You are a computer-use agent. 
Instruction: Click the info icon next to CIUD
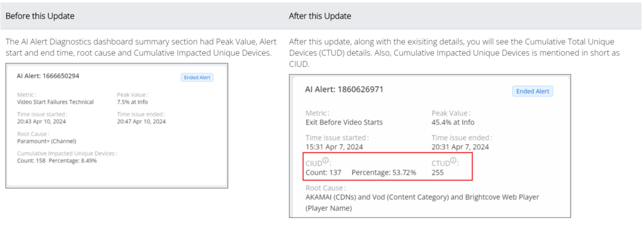[x=326, y=161]
